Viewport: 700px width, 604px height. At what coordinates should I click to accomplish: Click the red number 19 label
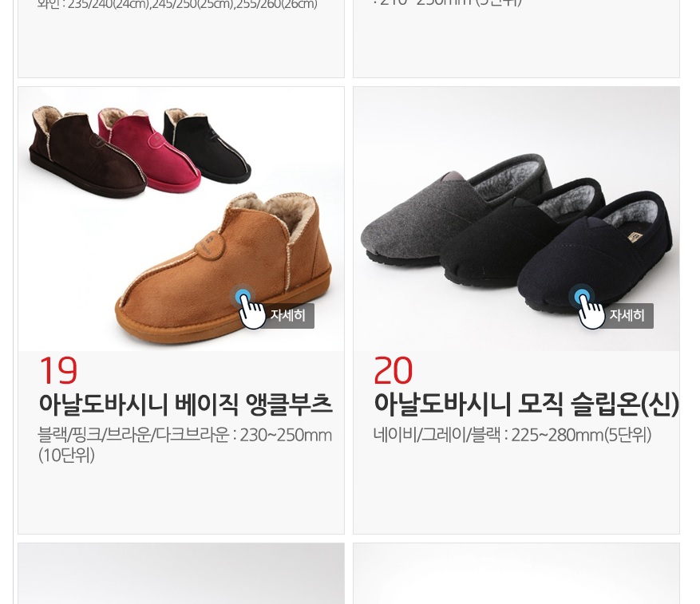58,370
